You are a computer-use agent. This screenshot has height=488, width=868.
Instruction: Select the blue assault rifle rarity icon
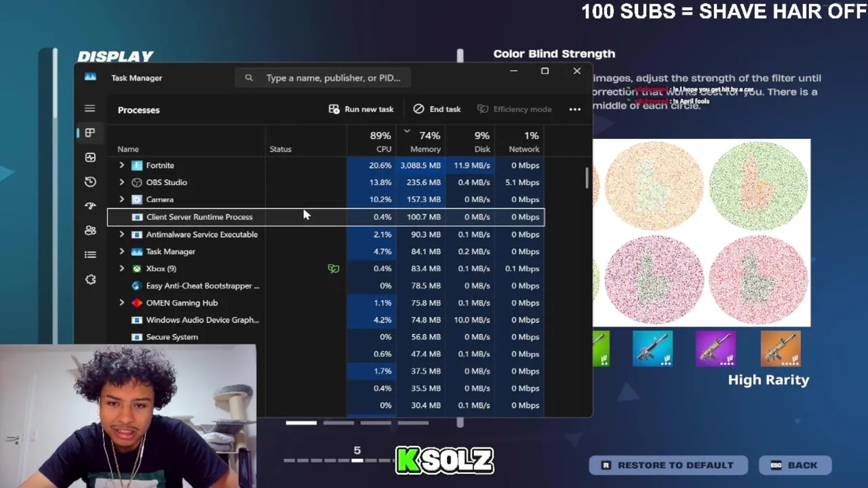tap(652, 348)
